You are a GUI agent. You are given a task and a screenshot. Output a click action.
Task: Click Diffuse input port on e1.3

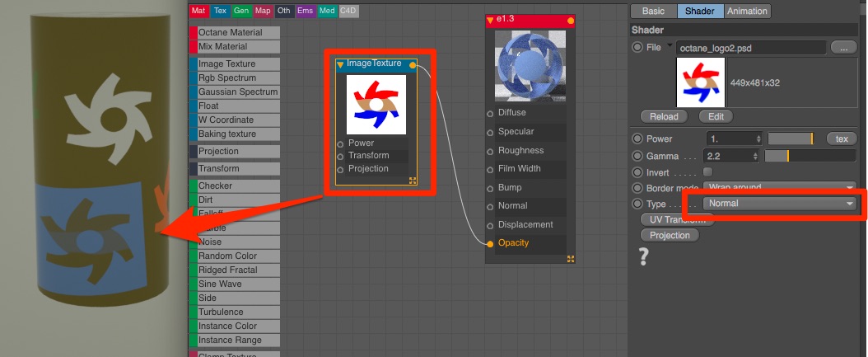click(490, 114)
